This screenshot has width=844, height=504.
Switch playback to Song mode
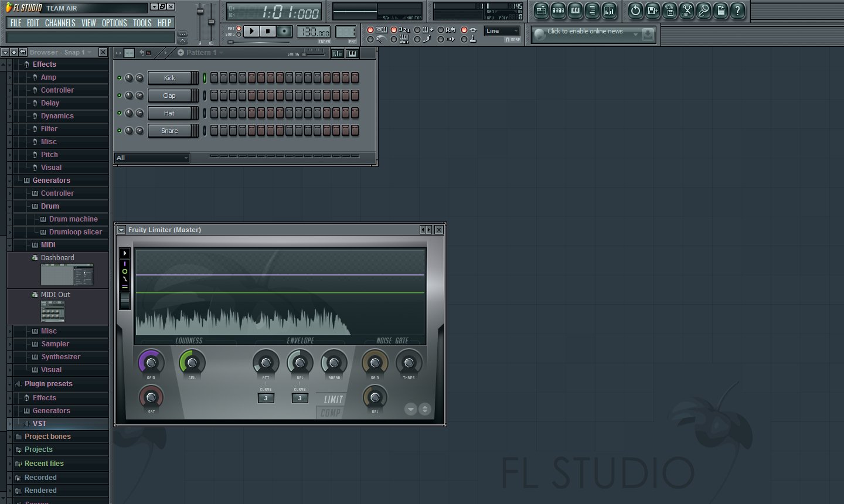point(239,35)
